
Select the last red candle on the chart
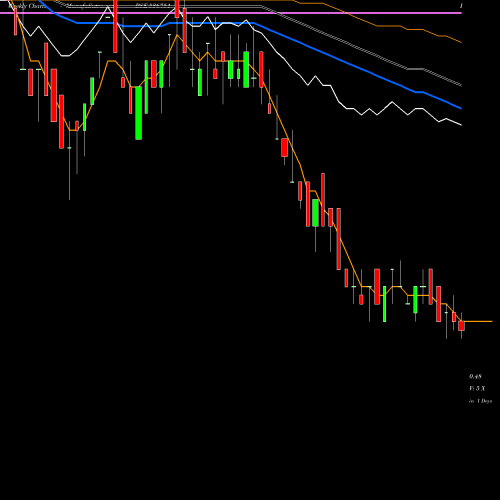(x=461, y=326)
